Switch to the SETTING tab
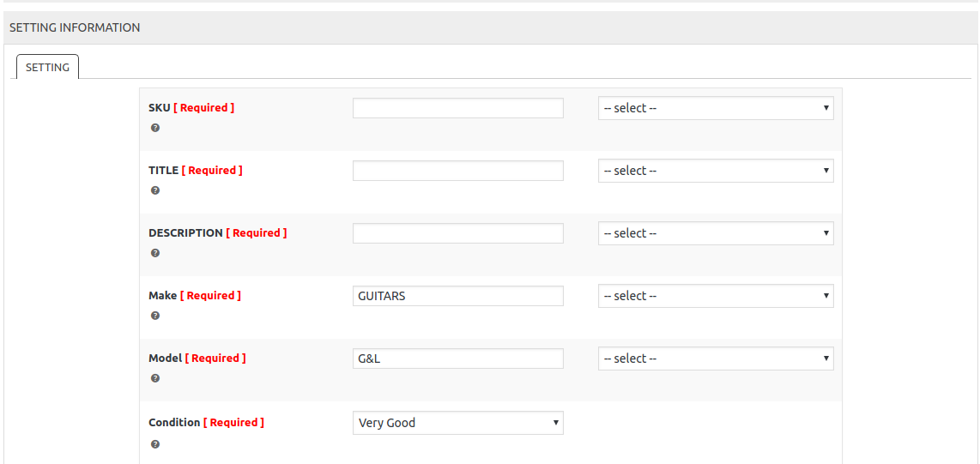The height and width of the screenshot is (464, 980). pyautogui.click(x=47, y=67)
